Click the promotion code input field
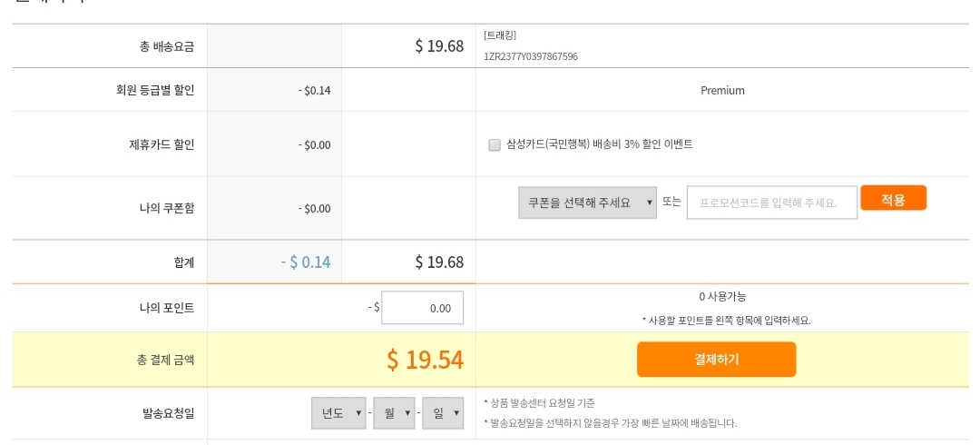The height and width of the screenshot is (445, 980). 771,203
